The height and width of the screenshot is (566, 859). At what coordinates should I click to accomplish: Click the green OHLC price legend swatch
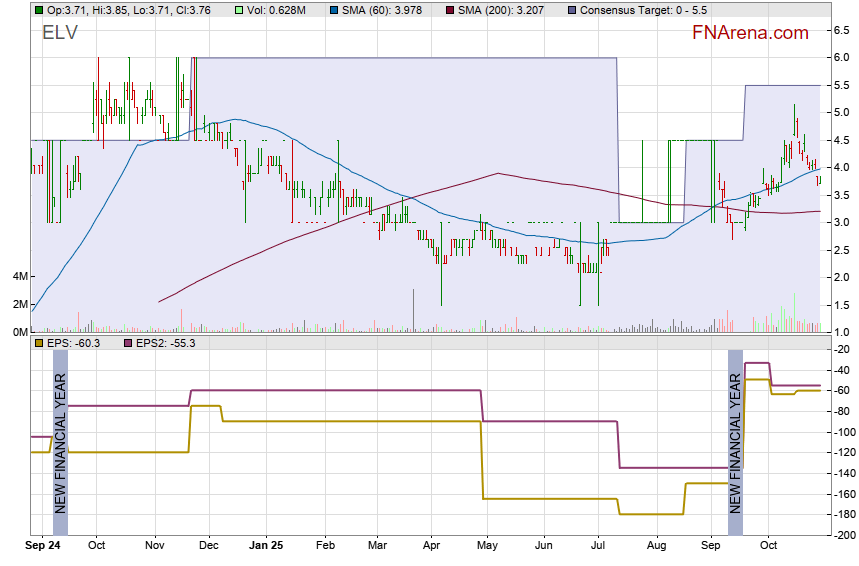click(38, 10)
